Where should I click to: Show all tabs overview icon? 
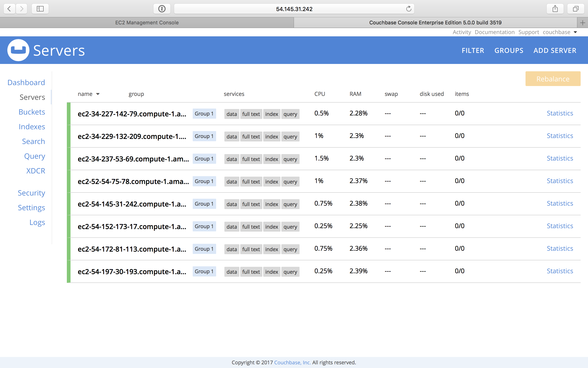576,9
